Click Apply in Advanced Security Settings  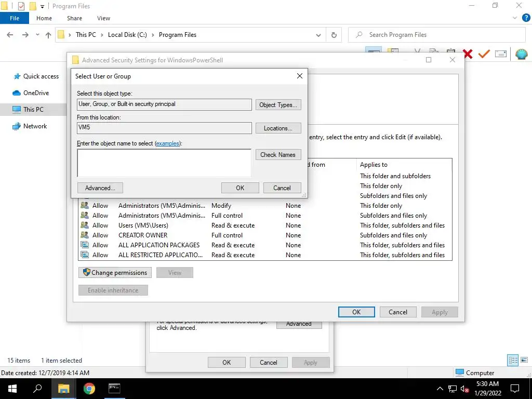(x=440, y=312)
